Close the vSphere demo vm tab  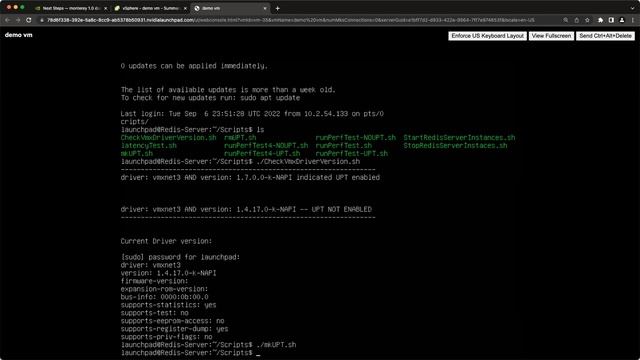point(185,8)
